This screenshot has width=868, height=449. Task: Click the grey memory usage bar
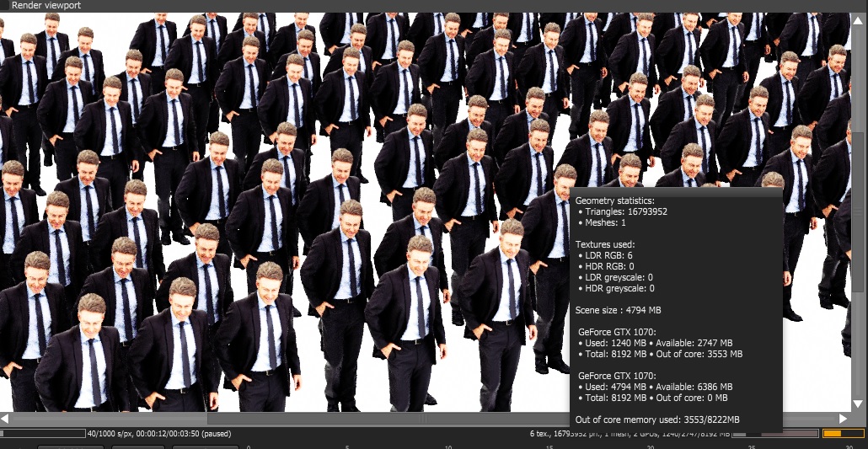pyautogui.click(x=775, y=434)
